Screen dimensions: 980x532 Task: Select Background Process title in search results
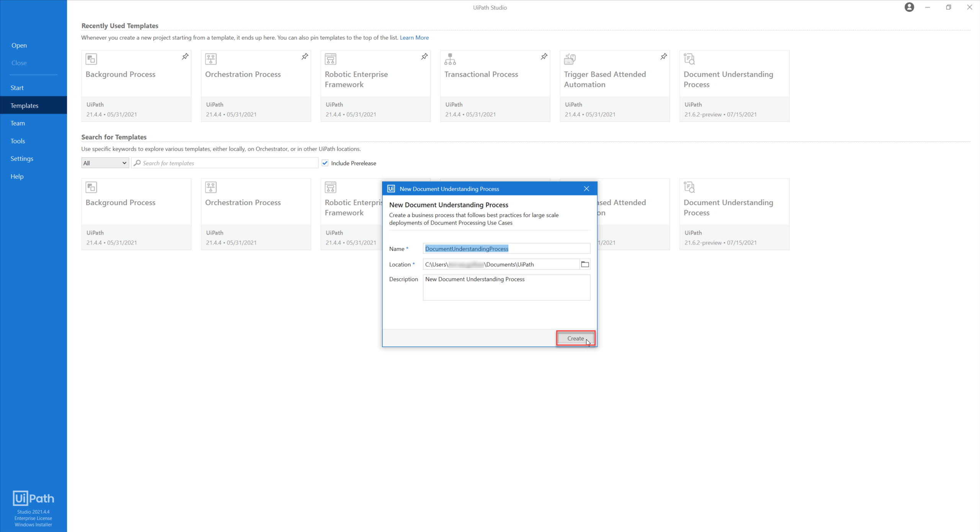pyautogui.click(x=121, y=202)
